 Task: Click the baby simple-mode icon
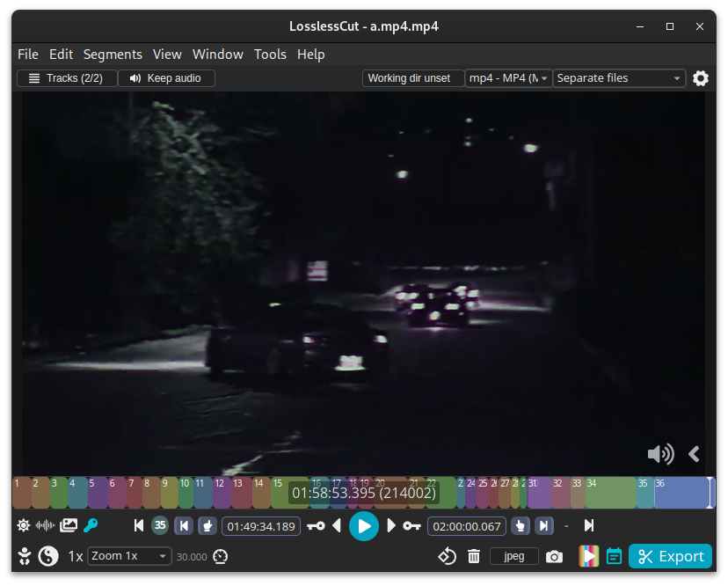pos(24,556)
